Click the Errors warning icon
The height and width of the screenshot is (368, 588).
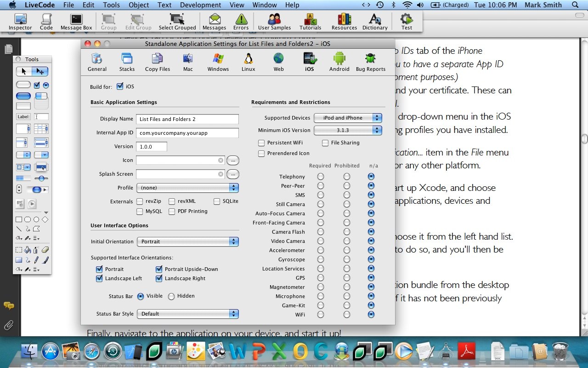tap(241, 21)
